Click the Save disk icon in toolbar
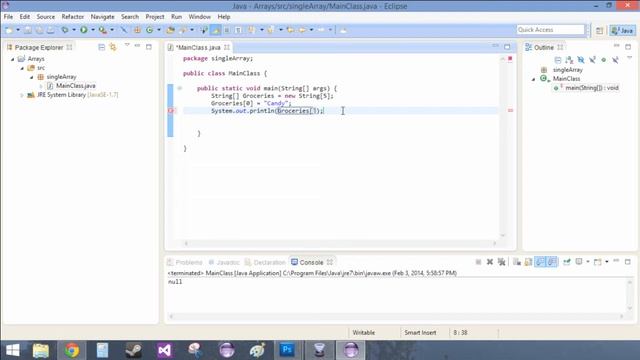The image size is (640, 360). pyautogui.click(x=27, y=30)
